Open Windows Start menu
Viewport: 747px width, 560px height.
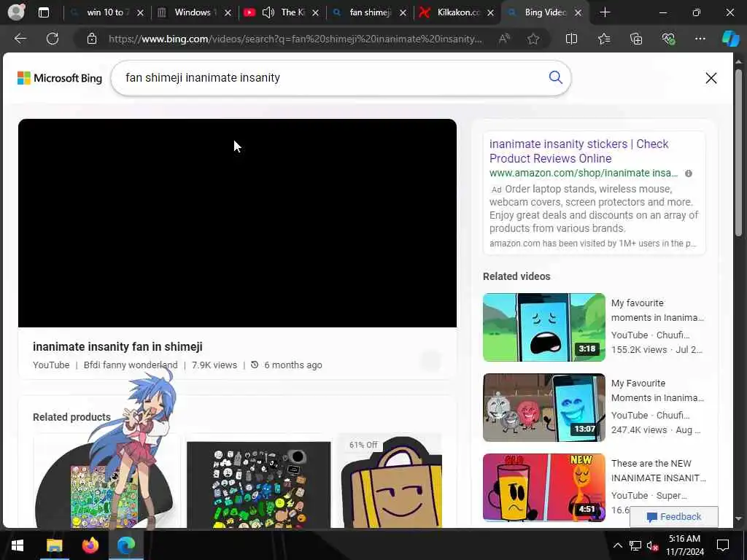(x=18, y=545)
